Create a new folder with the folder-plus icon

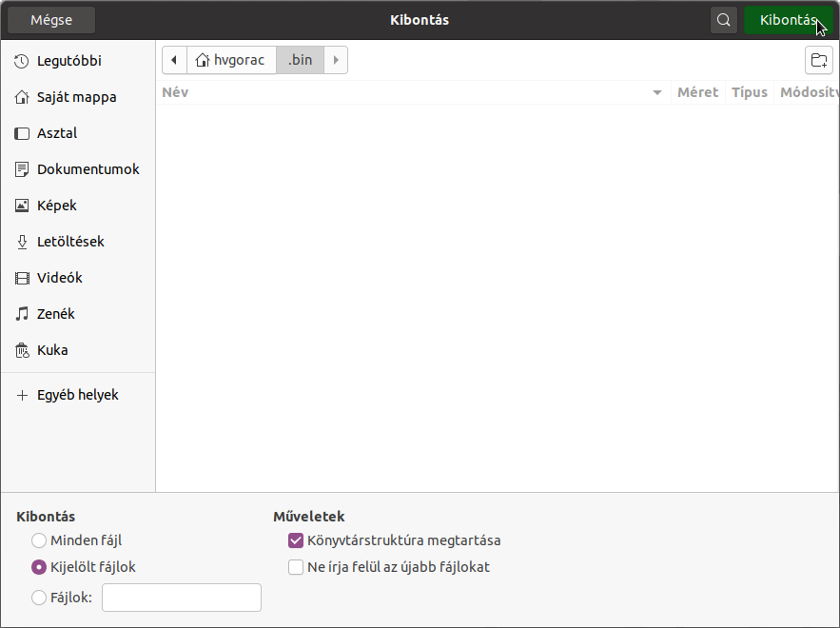pos(818,60)
